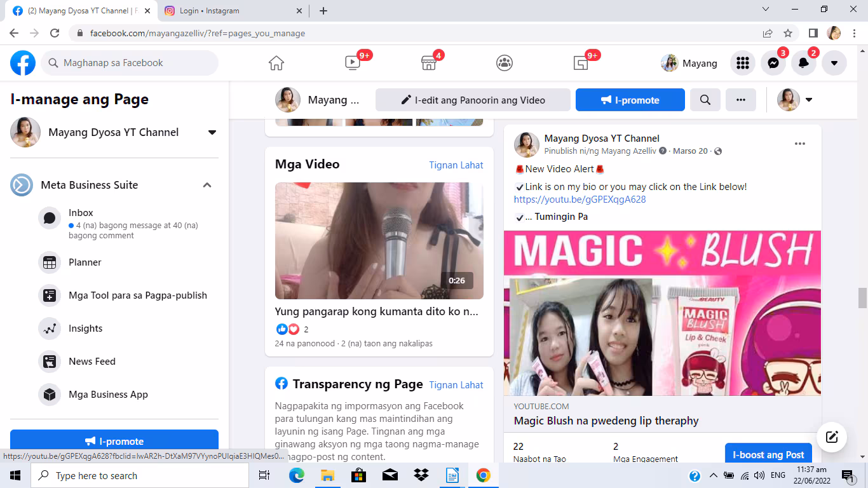
Task: Open the Windows Start menu
Action: coord(15,475)
